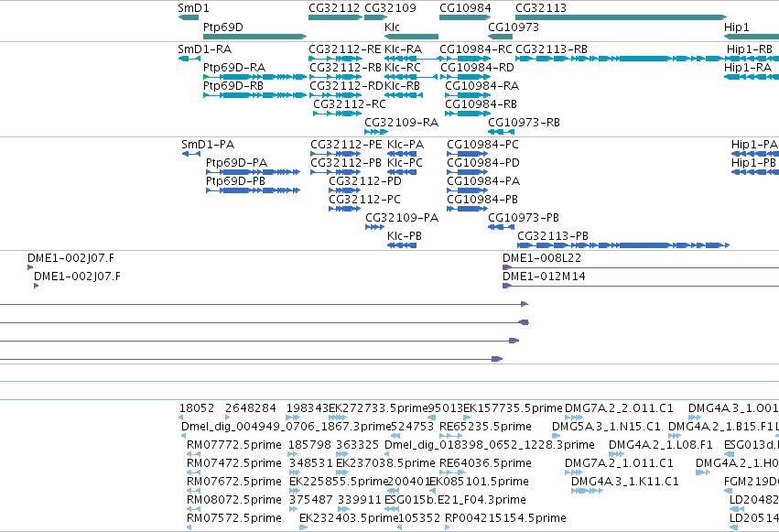Screen dimensions: 779x532
Task: Click protein CG10973-PB
Action: coord(523,218)
